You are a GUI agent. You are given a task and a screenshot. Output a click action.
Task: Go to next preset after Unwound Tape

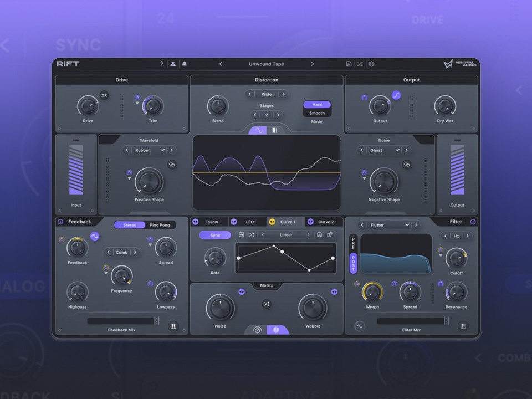(313, 64)
